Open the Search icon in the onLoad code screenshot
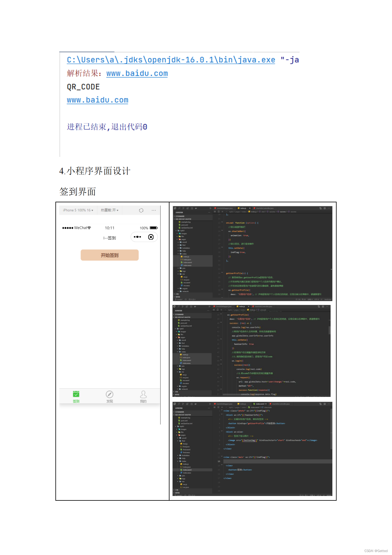Screen dimensions: 392x555 179,208
